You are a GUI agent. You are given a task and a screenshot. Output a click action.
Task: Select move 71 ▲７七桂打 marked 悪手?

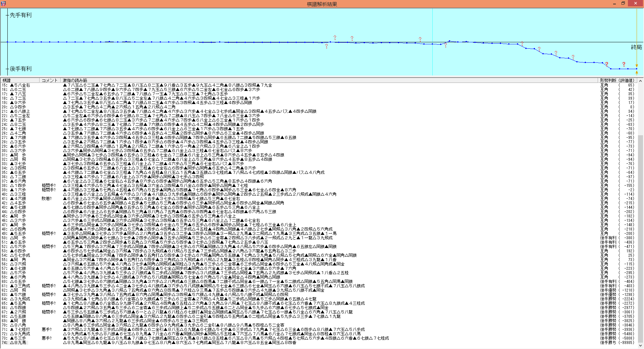point(20,330)
